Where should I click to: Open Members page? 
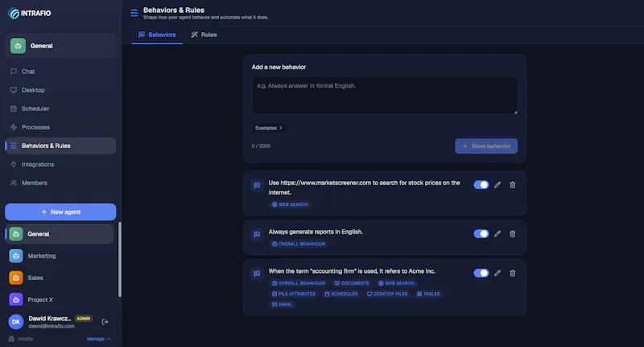(x=60, y=183)
